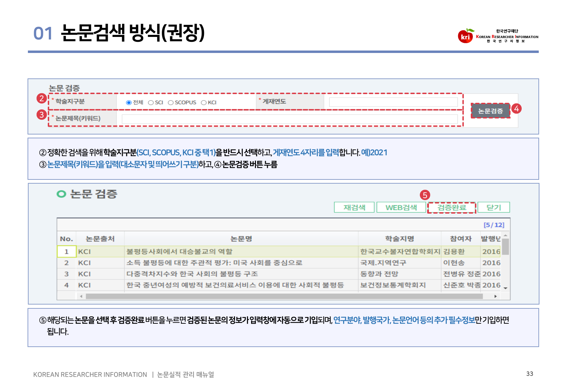Click the vertical scrollbar up arrow
567x392 pixels.
tap(505, 236)
